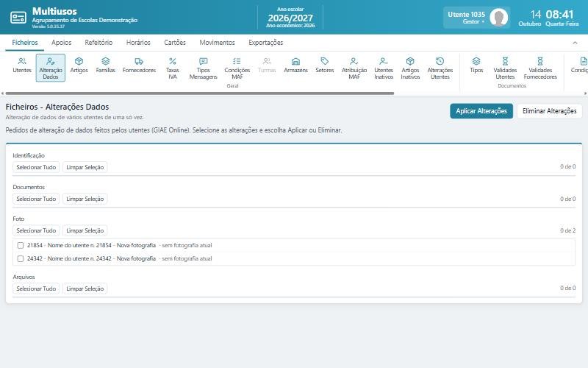This screenshot has height=368, width=588.
Task: Switch to the Refeitório tab
Action: click(x=98, y=43)
